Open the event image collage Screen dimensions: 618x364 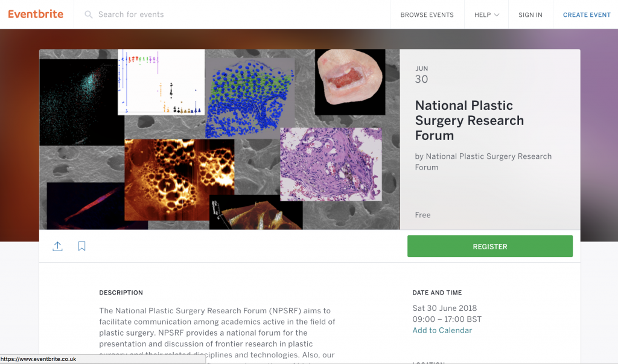point(219,139)
